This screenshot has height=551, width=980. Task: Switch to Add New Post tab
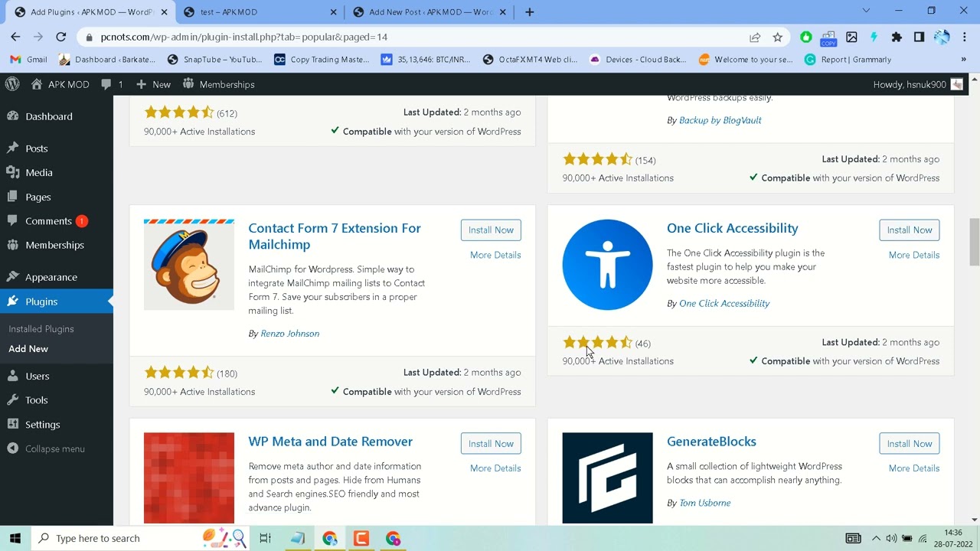pos(431,11)
